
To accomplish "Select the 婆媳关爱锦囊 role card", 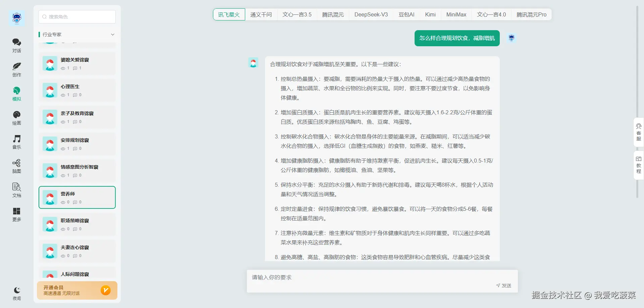I will [x=77, y=63].
